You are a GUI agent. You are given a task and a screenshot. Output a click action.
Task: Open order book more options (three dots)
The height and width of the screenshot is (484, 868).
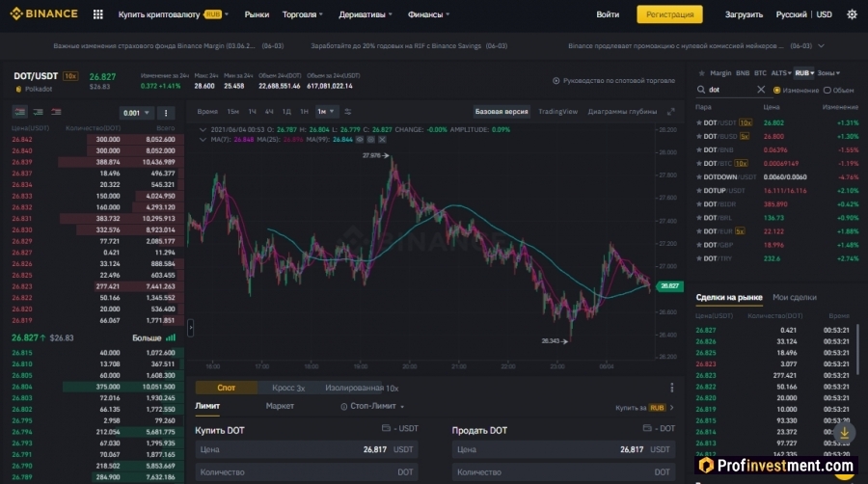click(166, 113)
